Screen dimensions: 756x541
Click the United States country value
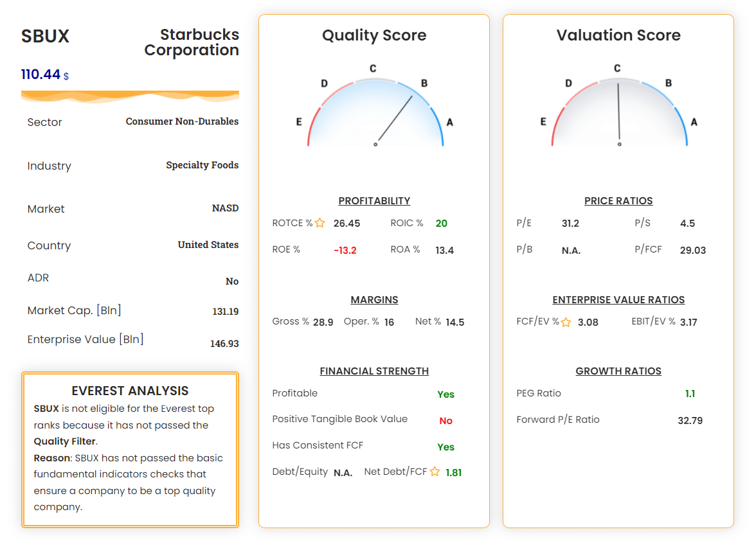tap(208, 245)
